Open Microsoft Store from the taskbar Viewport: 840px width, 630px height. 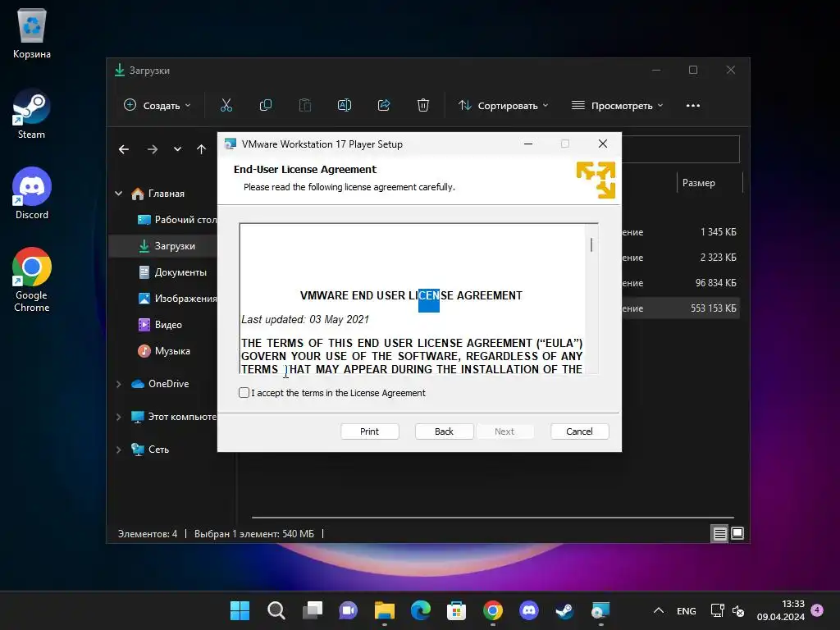pyautogui.click(x=456, y=610)
